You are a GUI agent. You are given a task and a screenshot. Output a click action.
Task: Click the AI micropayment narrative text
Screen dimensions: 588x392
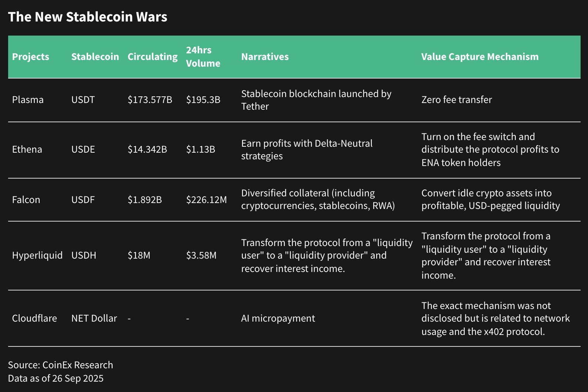pos(278,318)
